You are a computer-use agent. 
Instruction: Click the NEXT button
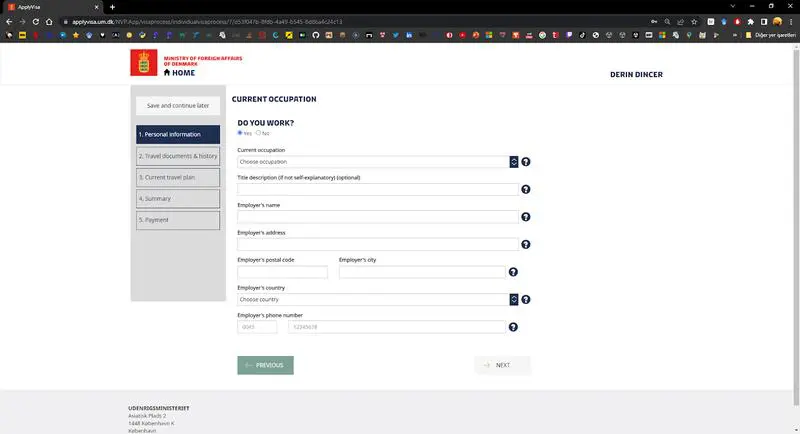click(503, 365)
